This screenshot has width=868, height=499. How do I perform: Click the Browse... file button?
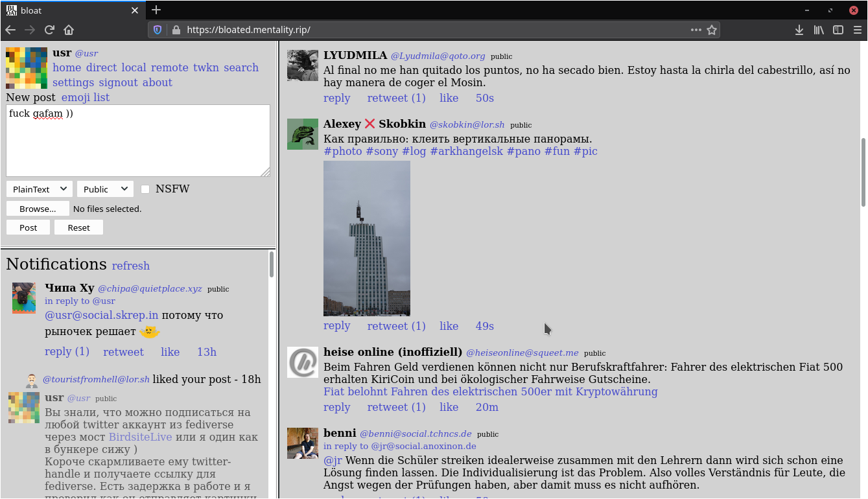[x=38, y=209]
